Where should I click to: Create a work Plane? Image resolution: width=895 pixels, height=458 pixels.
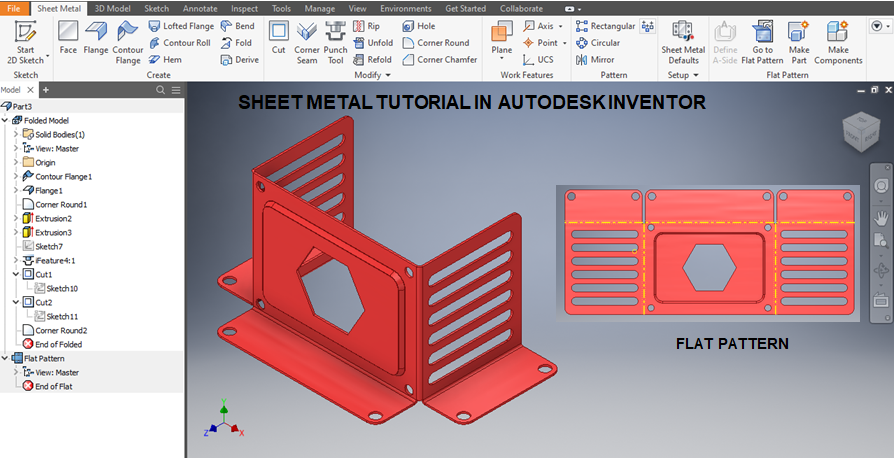[502, 38]
